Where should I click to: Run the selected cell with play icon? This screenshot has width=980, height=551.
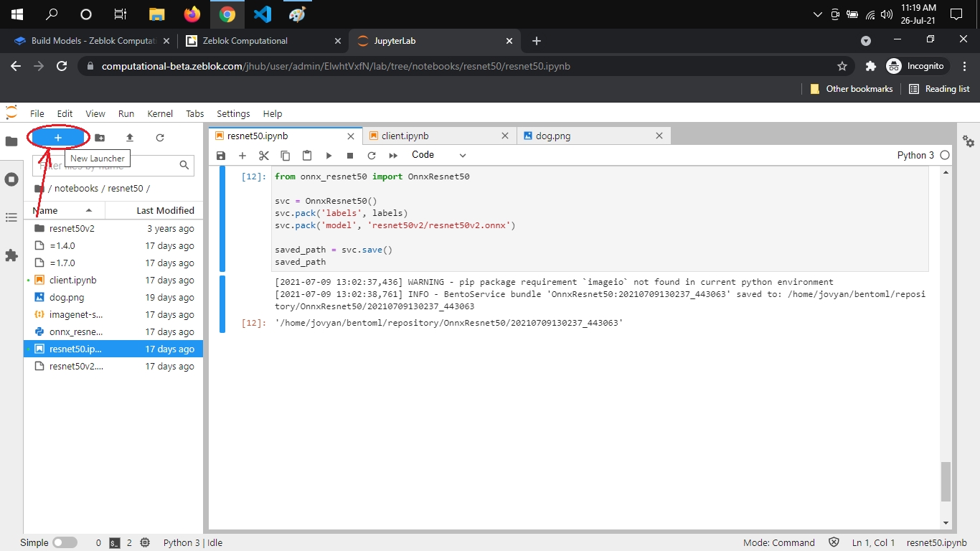pos(329,156)
